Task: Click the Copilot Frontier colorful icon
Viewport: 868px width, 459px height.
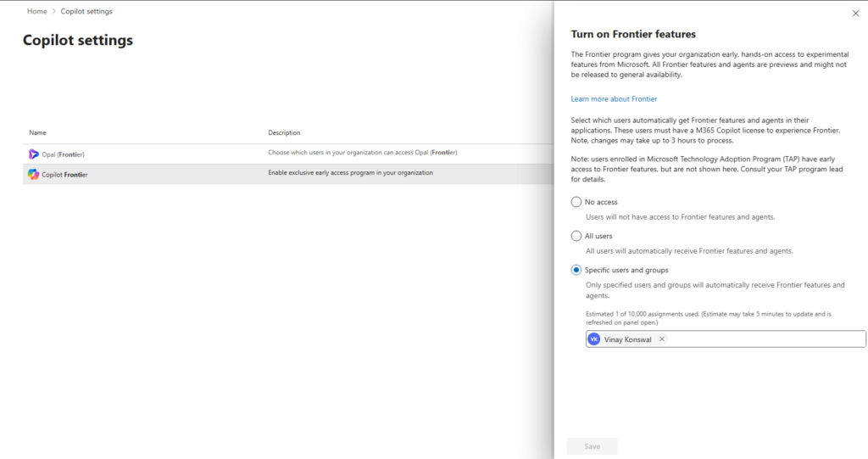Action: pos(33,174)
